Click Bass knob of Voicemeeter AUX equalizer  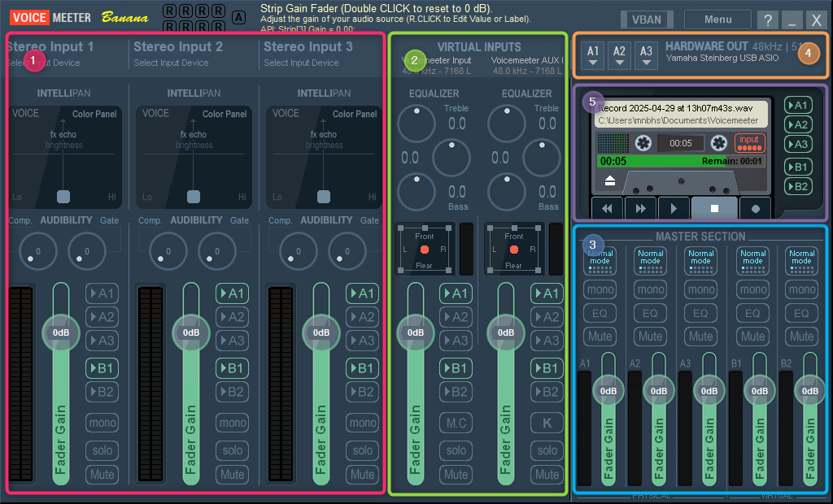pyautogui.click(x=507, y=192)
